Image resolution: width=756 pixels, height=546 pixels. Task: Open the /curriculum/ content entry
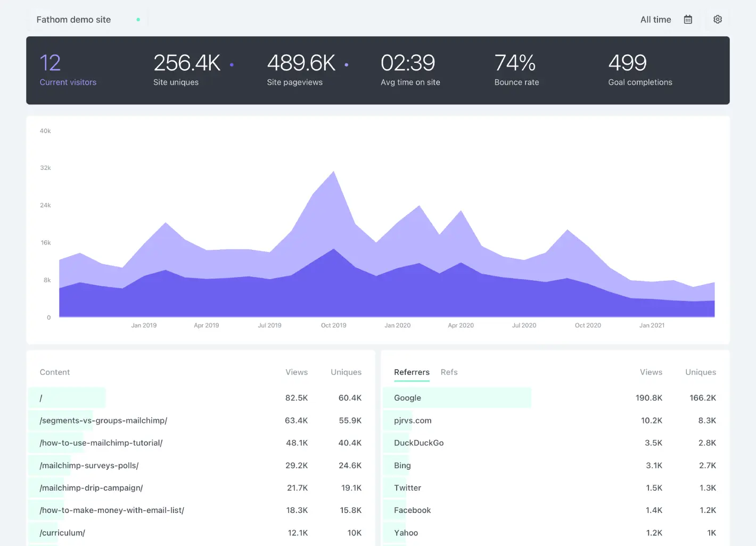[62, 533]
